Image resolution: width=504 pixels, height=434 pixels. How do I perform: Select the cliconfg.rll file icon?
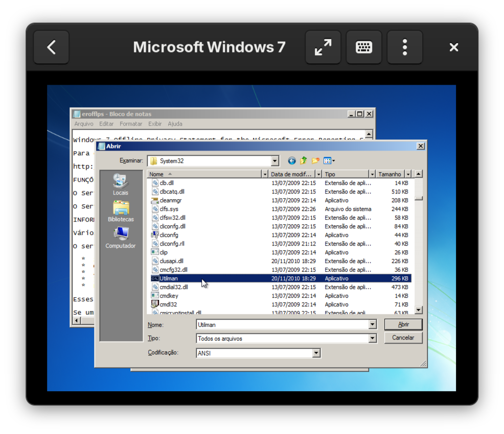155,244
